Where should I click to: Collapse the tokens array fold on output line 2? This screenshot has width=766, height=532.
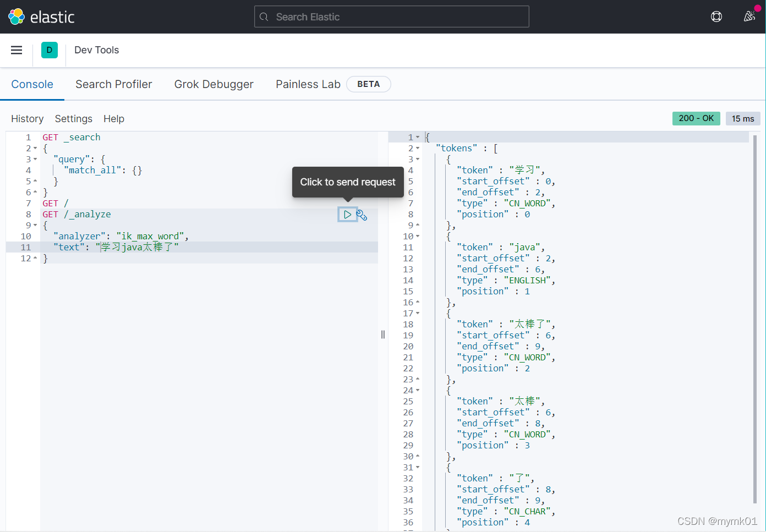click(x=418, y=149)
